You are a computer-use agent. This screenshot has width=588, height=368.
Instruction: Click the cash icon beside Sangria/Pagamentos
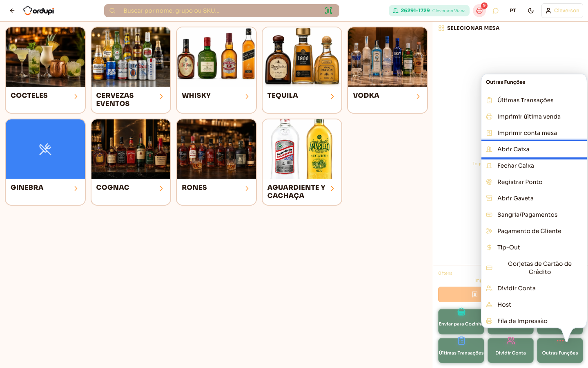point(489,215)
